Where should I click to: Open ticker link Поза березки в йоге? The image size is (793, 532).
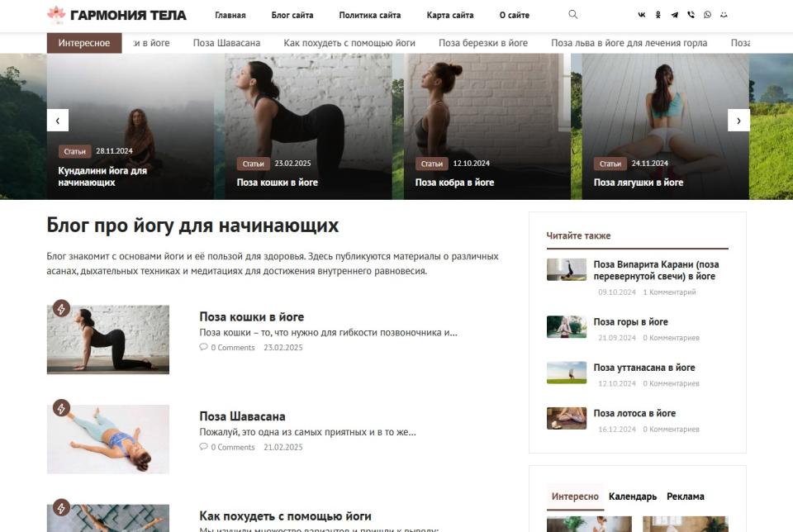(x=483, y=43)
